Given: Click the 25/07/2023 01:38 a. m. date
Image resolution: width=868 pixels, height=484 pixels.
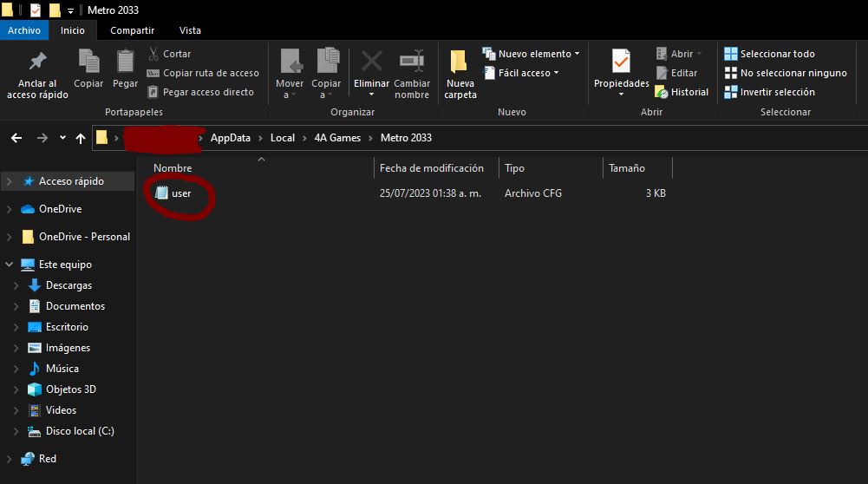Looking at the screenshot, I should [430, 193].
